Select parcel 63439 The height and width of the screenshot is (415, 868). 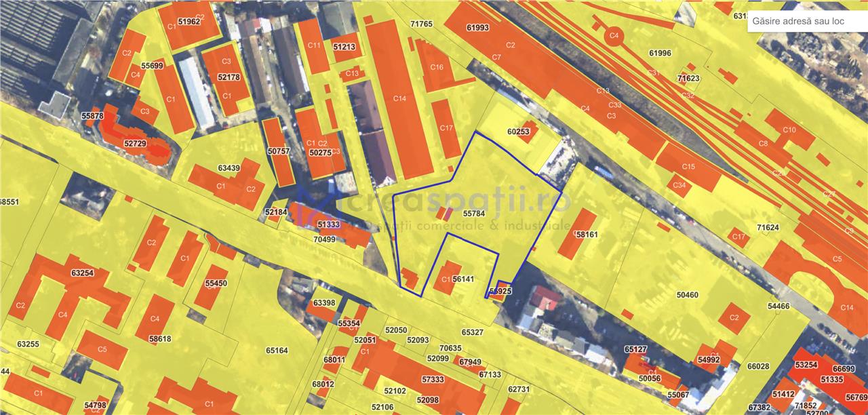click(x=229, y=168)
